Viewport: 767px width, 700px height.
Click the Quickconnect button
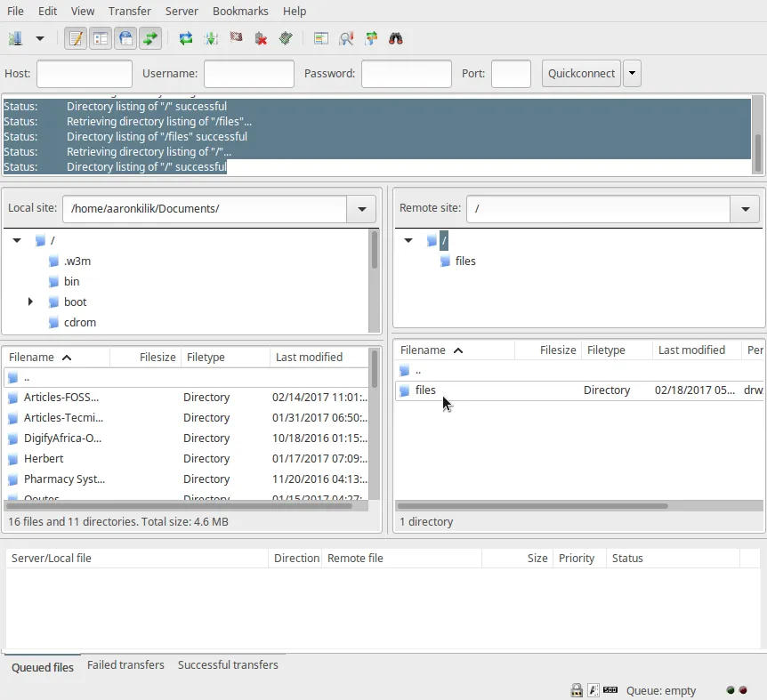[581, 74]
